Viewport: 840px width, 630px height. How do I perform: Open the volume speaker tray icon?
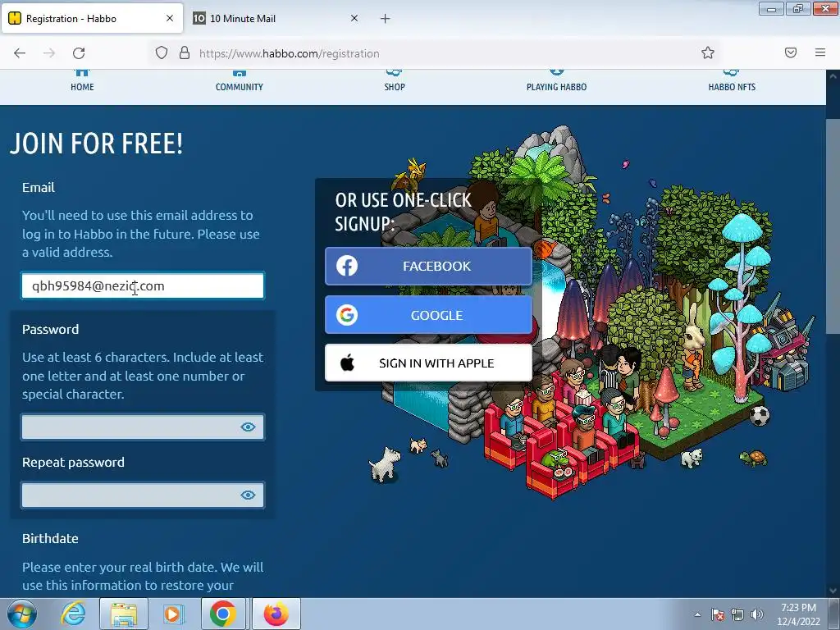click(757, 614)
